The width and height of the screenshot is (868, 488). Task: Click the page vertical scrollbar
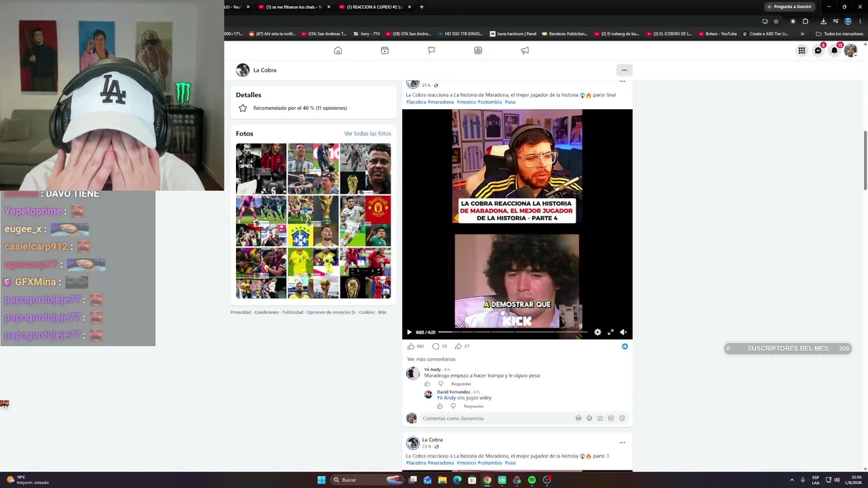click(x=865, y=159)
